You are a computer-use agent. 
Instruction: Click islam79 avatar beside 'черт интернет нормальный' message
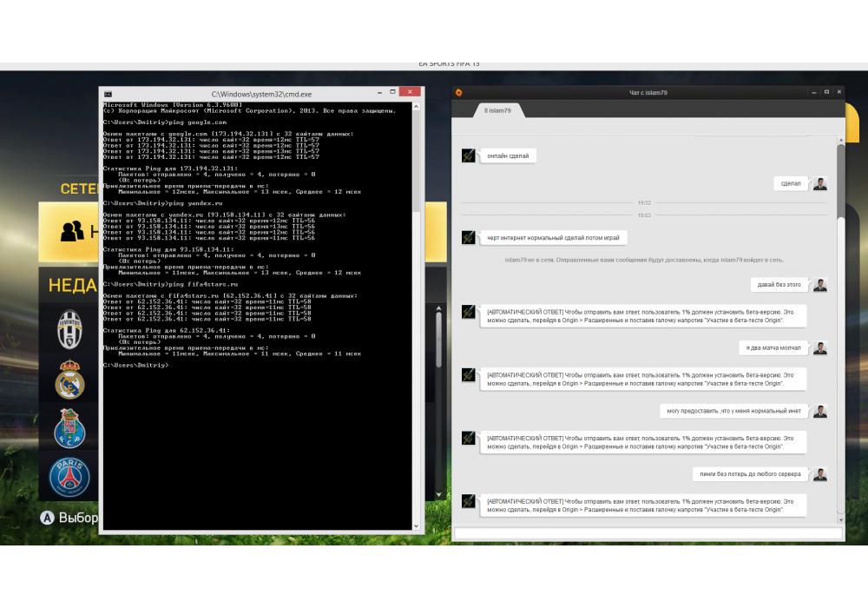pos(469,237)
